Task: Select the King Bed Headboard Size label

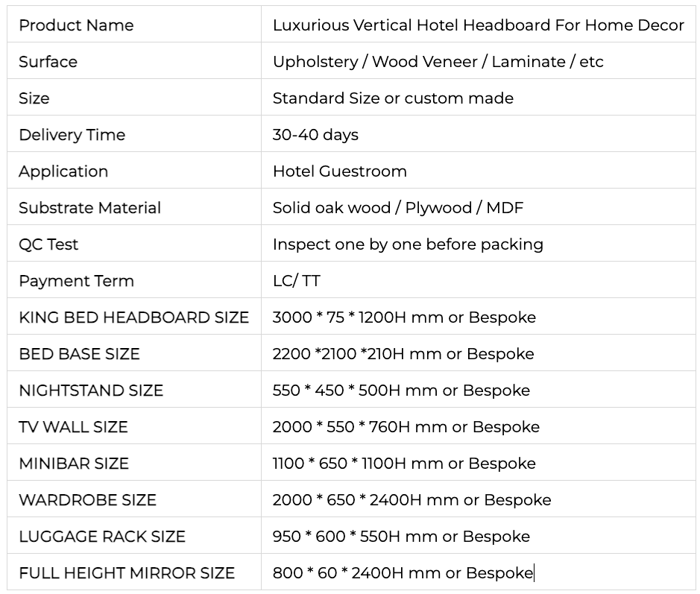Action: pos(133,317)
